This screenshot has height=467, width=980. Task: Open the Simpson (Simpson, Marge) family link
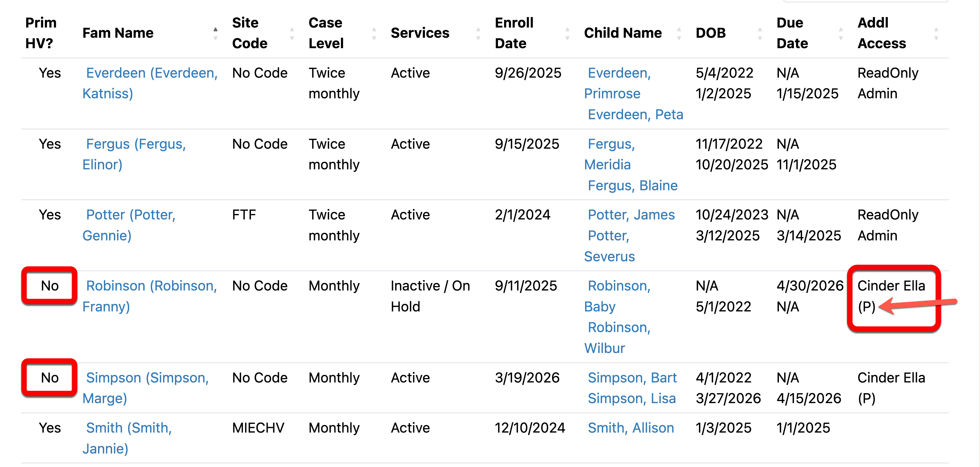coord(146,388)
